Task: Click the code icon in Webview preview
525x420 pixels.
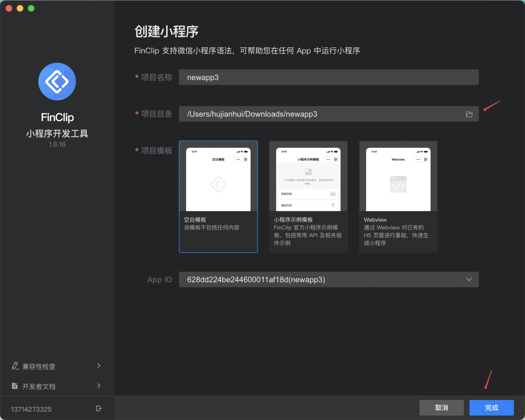Action: 398,184
